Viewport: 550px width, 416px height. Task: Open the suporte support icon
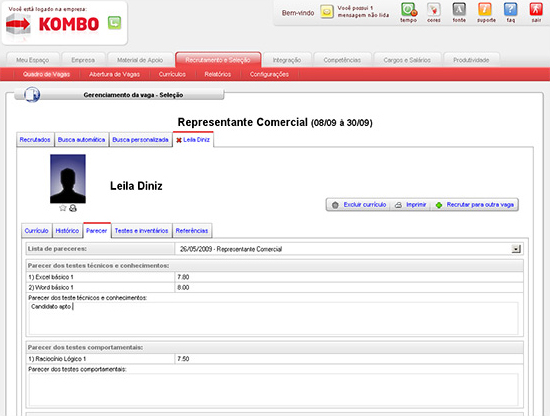click(485, 10)
